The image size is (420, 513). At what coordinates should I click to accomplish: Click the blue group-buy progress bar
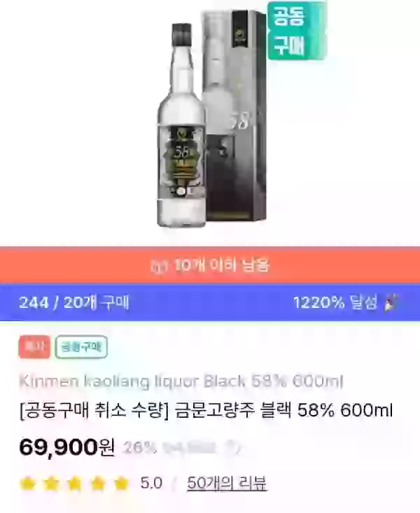[210, 302]
